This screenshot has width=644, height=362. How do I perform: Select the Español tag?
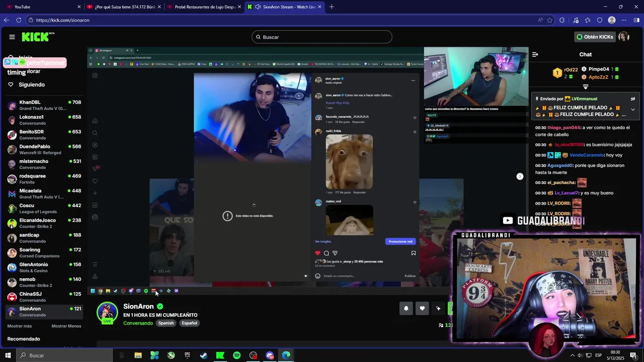point(189,323)
